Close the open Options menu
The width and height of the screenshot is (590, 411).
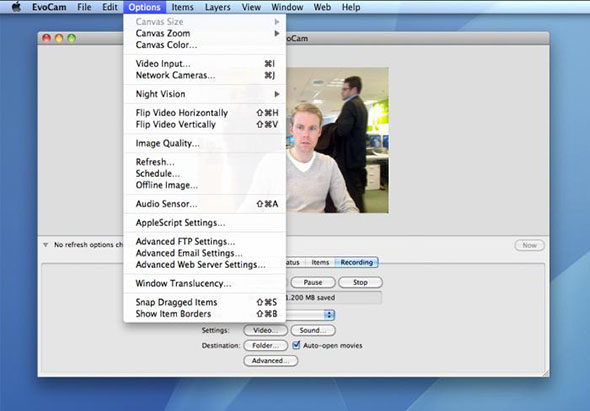point(144,7)
